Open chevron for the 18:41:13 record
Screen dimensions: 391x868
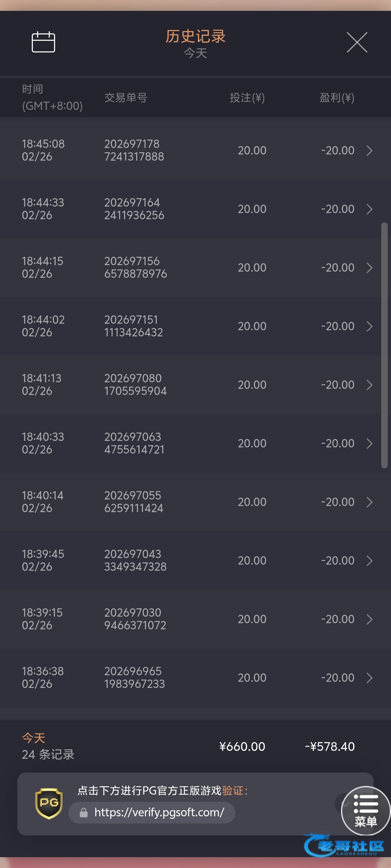tap(369, 385)
